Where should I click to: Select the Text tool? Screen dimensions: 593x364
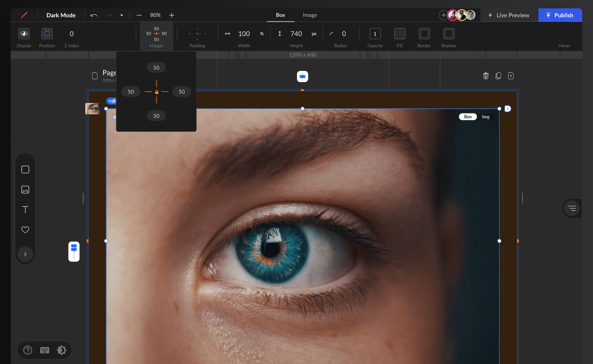(x=25, y=209)
